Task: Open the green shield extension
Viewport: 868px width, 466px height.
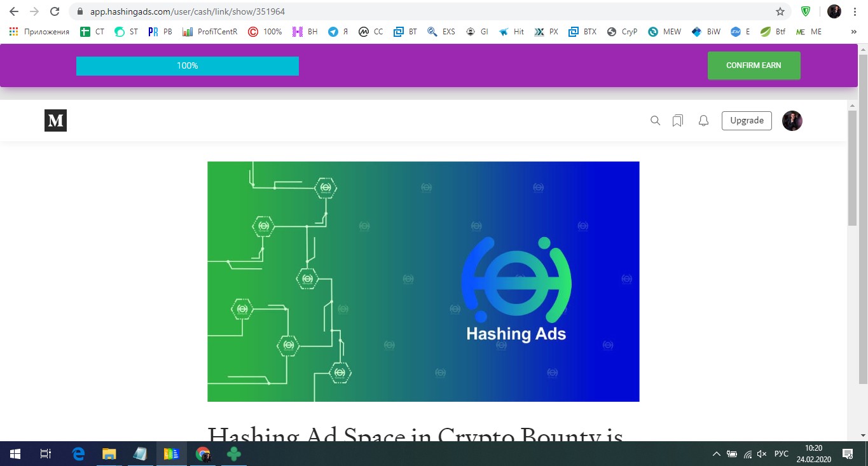Action: [x=806, y=11]
